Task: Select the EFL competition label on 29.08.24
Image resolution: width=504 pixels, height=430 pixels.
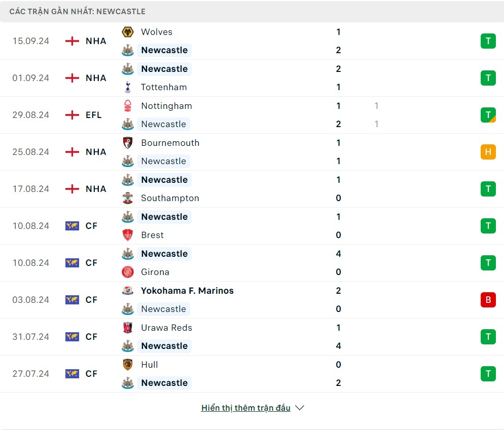Action: 93,115
